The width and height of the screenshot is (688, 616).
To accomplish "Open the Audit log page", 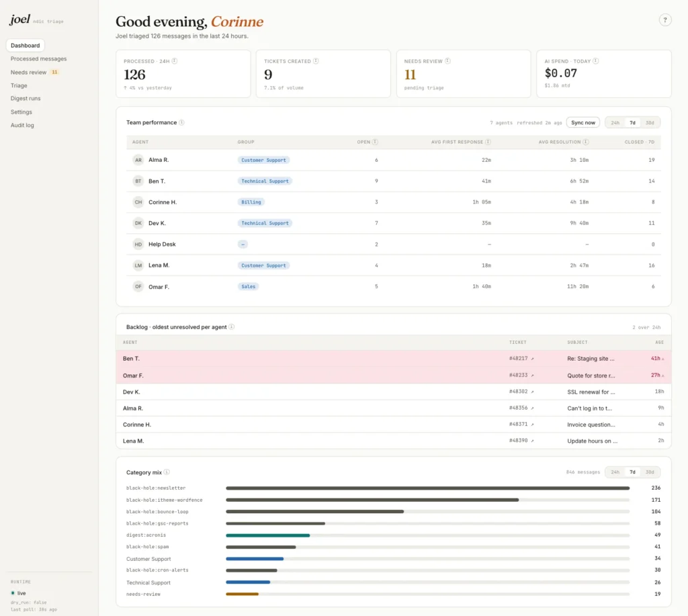I will click(x=22, y=125).
